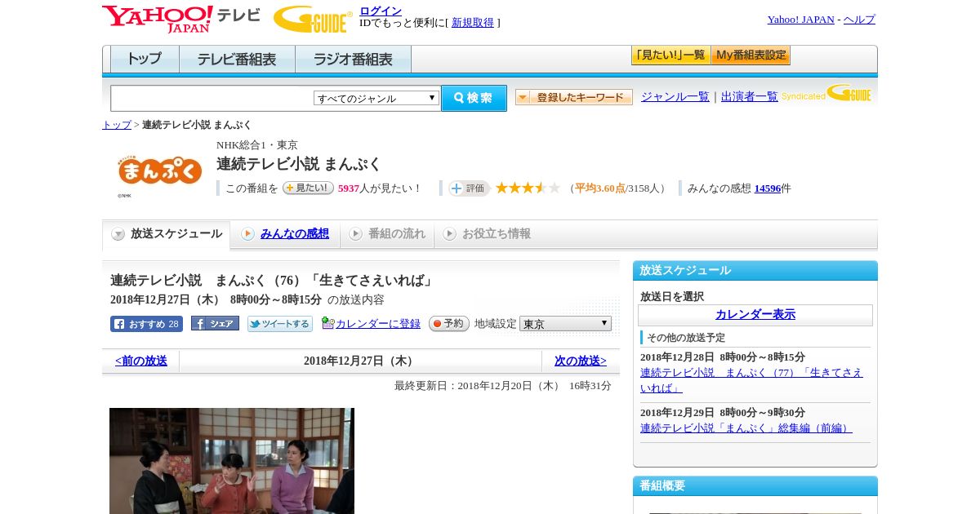Open まんぷく 総集編(前編) link
The image size is (980, 514).
(746, 428)
